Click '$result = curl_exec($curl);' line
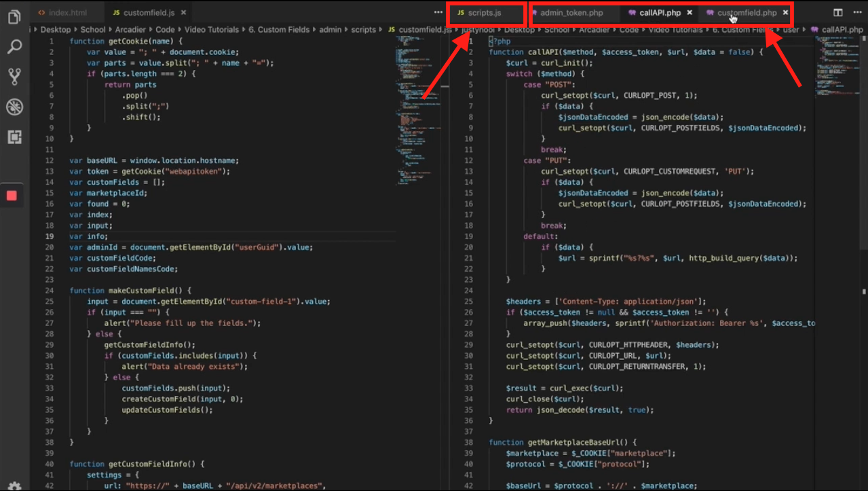This screenshot has width=868, height=491. pos(565,388)
